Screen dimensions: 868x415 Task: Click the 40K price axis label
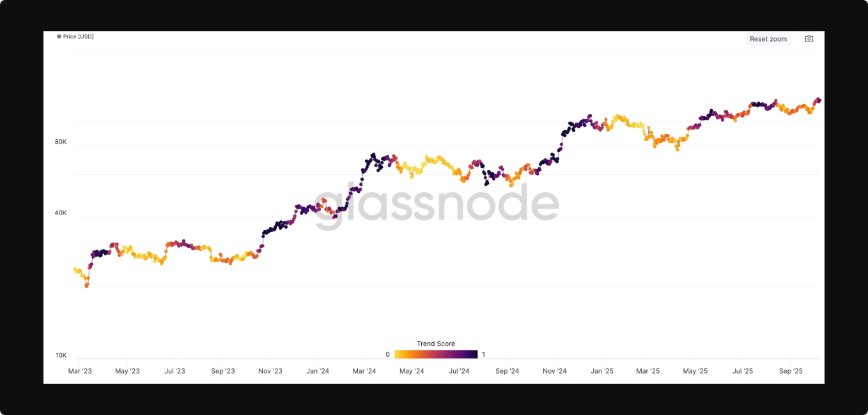pos(61,213)
